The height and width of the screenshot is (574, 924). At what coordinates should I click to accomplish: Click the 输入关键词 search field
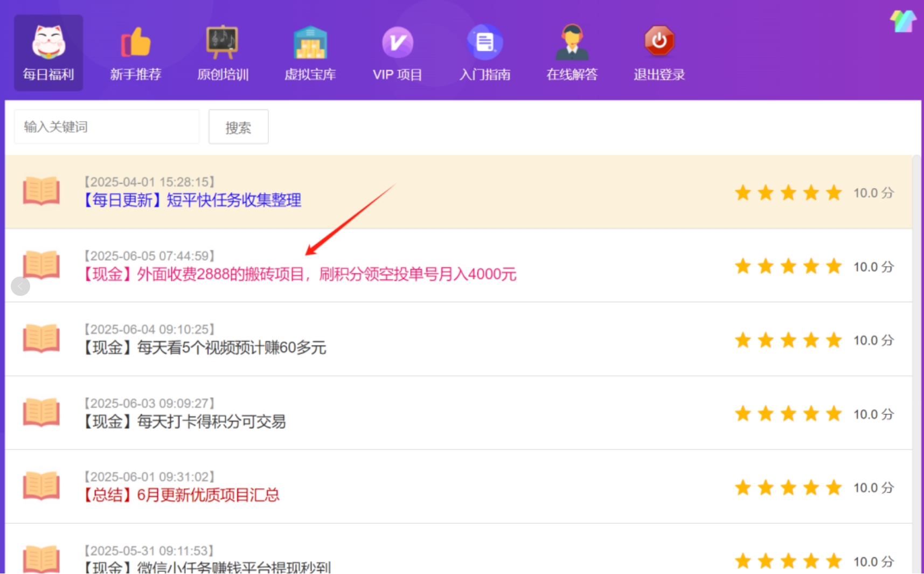pyautogui.click(x=107, y=127)
